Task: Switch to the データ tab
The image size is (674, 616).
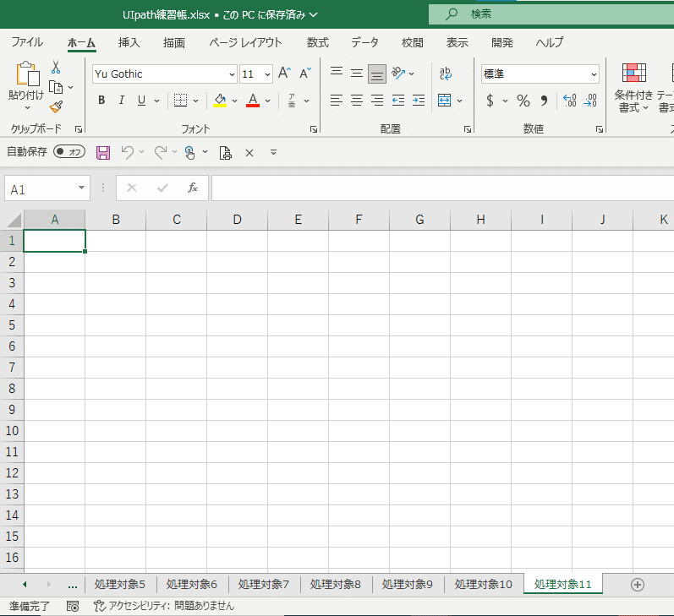Action: tap(365, 42)
